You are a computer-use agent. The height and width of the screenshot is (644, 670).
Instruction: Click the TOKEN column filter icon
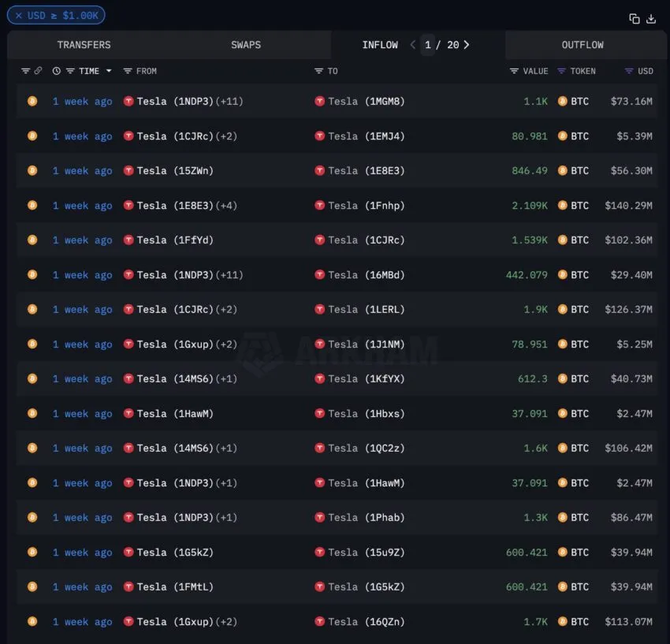click(561, 71)
